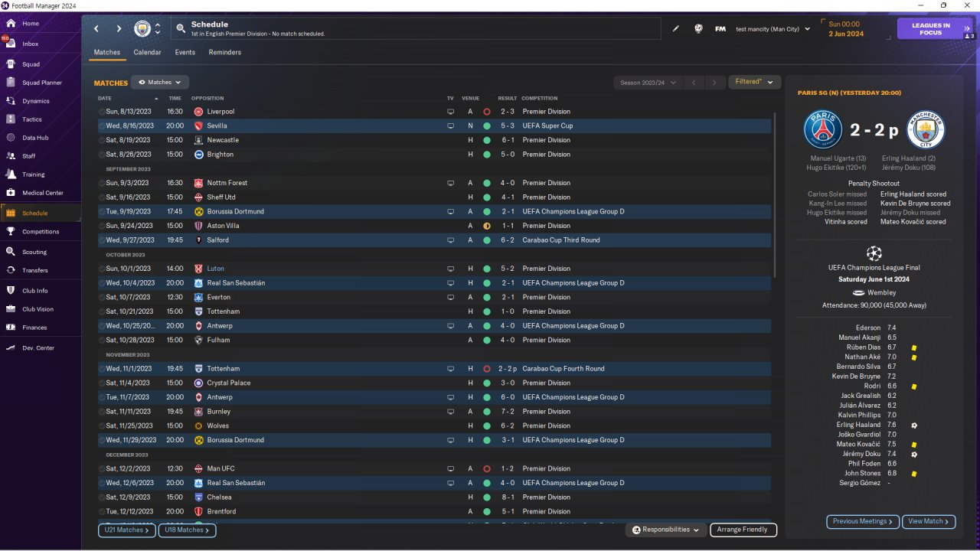This screenshot has width=980, height=551.
Task: Click the Real San Sebastián row on 12/6/2023
Action: (x=434, y=483)
